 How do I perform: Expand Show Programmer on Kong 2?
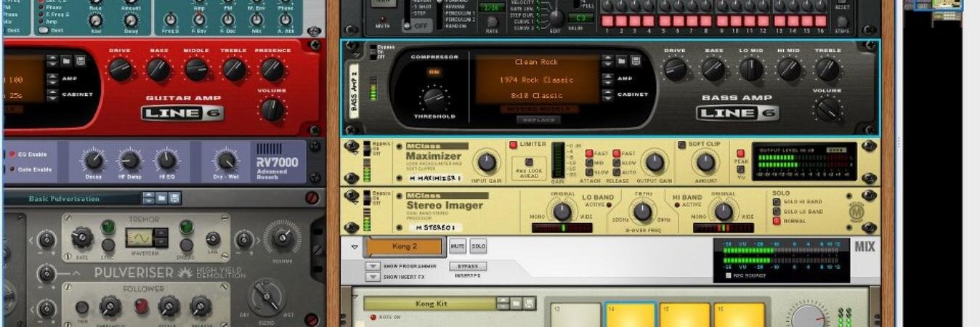[373, 267]
